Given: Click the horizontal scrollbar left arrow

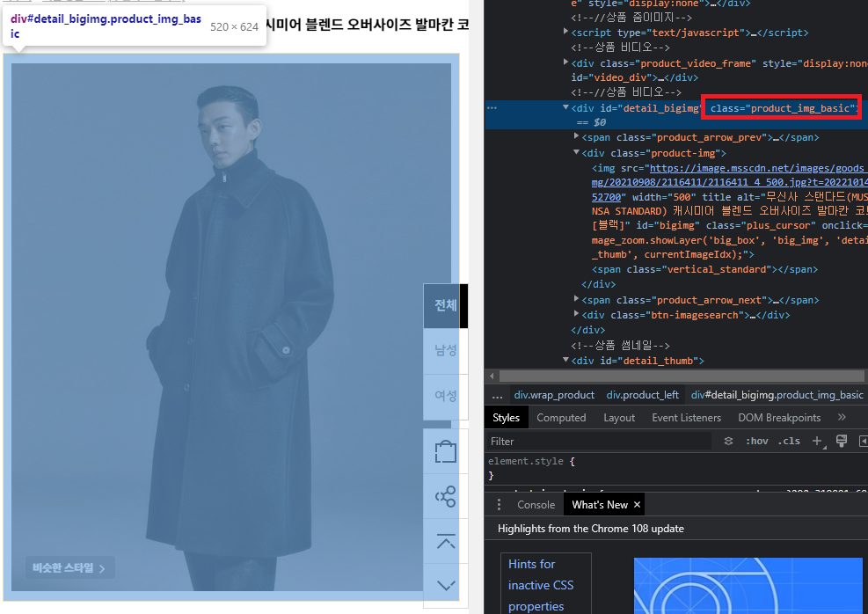Looking at the screenshot, I should (492, 376).
